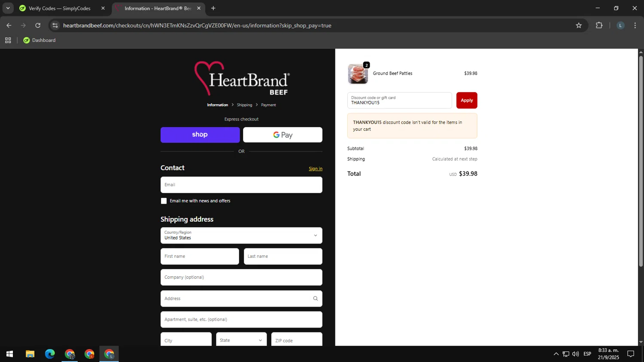This screenshot has height=362, width=644.
Task: Open the Country/Region dropdown
Action: [x=241, y=235]
